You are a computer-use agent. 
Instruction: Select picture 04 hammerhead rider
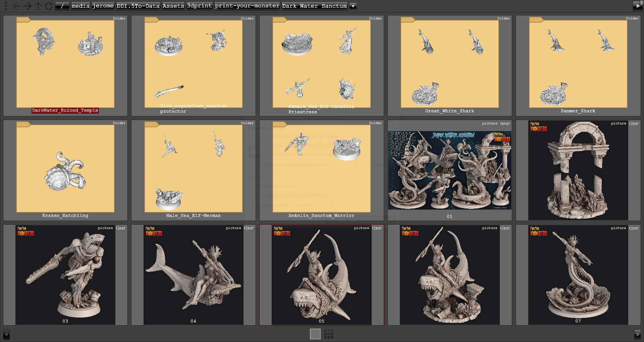(x=194, y=275)
